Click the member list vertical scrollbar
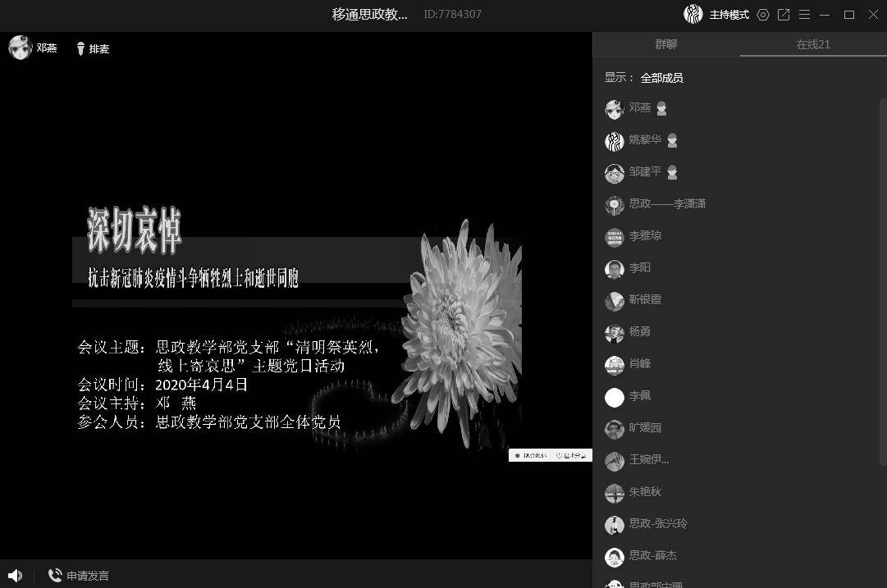 (x=883, y=281)
